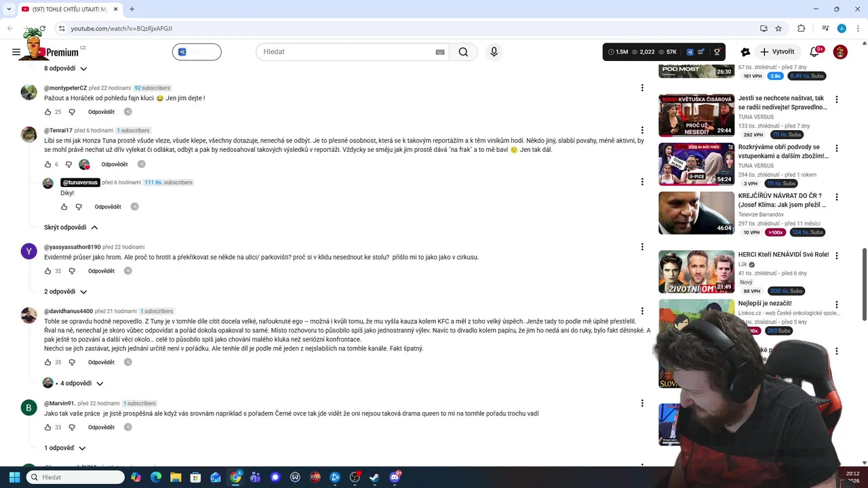Open the "HERCI Kteří NENÁVIDÍ" video thumbnail
The width and height of the screenshot is (868, 488).
pyautogui.click(x=696, y=272)
